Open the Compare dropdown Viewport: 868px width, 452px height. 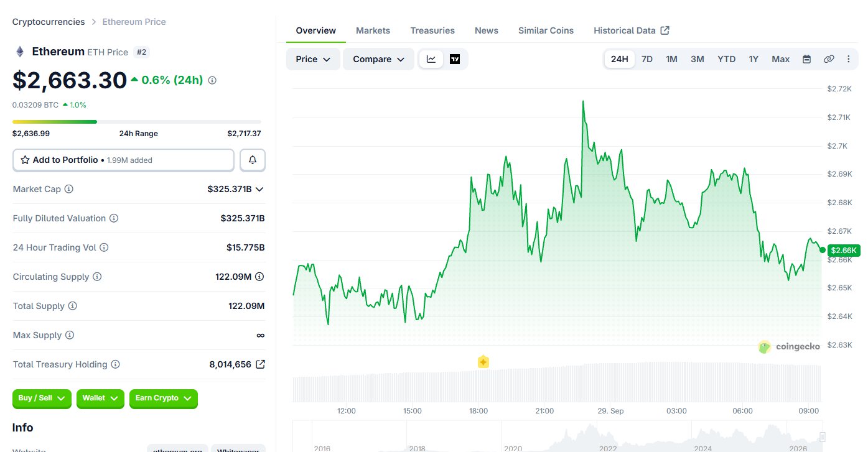378,59
